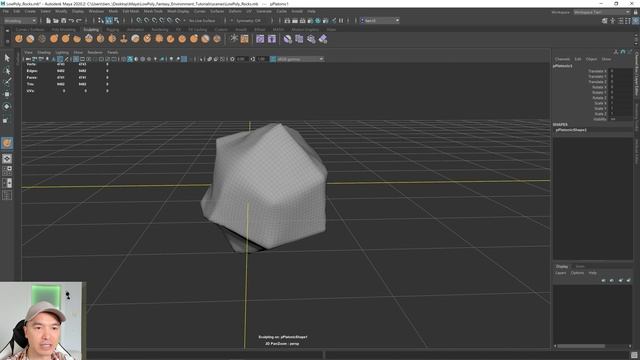This screenshot has height=360, width=640.
Task: Pick the Rotate tool in the toolbox
Action: (x=7, y=107)
